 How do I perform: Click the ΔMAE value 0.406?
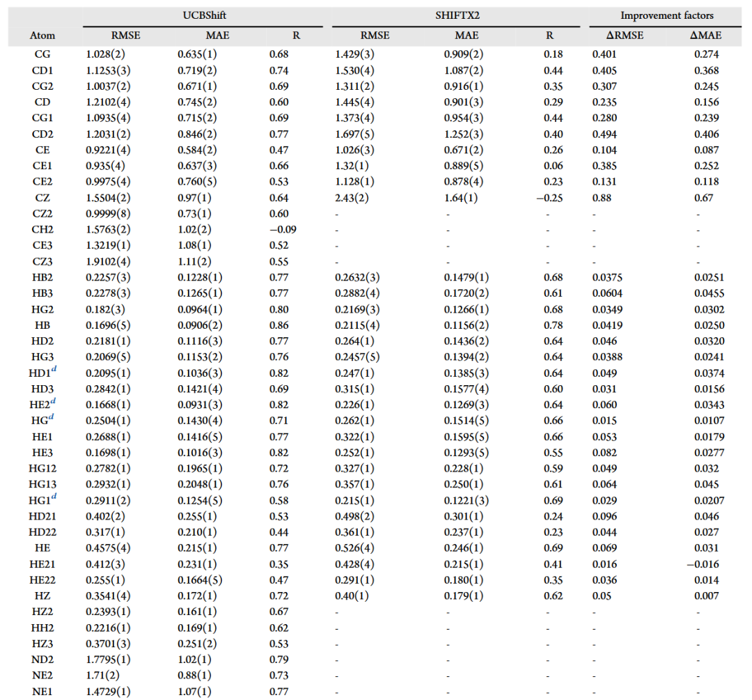[x=707, y=134]
